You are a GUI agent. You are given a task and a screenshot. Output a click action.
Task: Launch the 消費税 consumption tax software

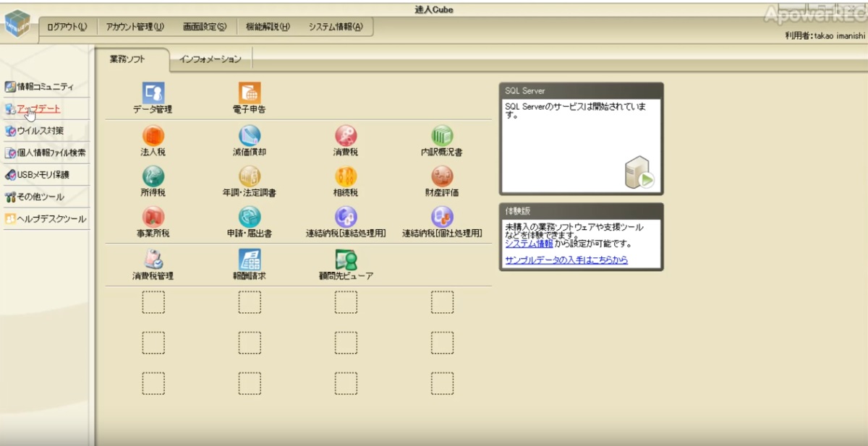click(x=346, y=140)
